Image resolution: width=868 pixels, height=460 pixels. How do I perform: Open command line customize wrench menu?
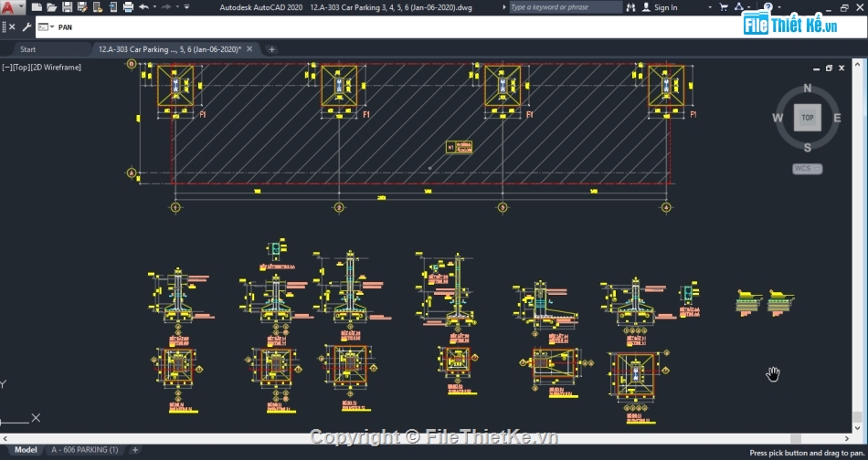coord(26,27)
